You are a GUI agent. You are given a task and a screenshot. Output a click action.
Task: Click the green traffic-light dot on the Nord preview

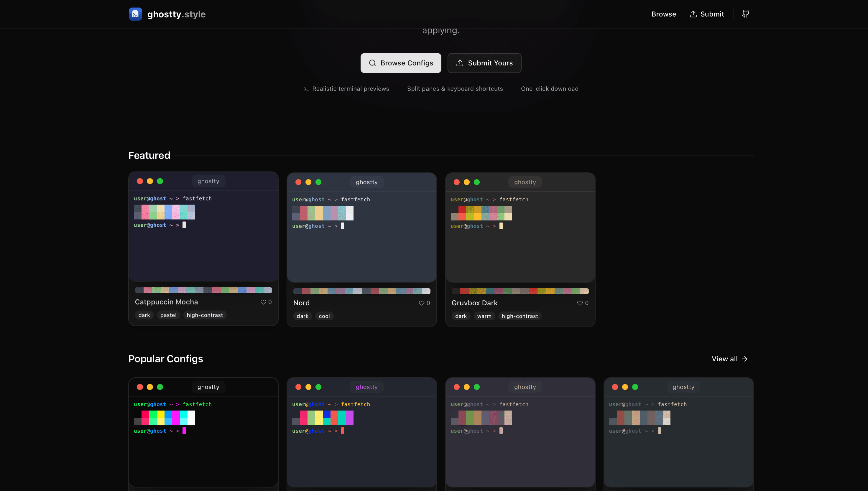(318, 182)
